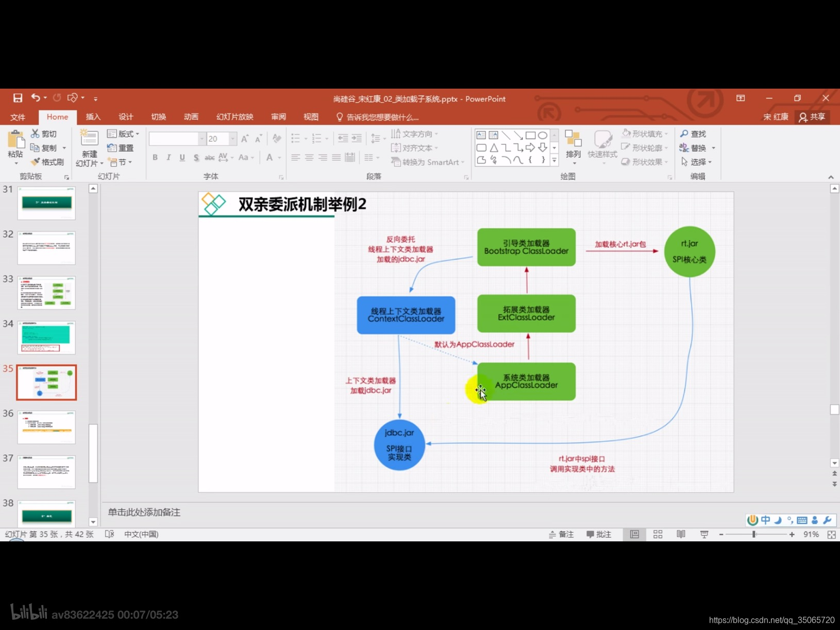Image resolution: width=840 pixels, height=630 pixels.
Task: Decrease font size icon
Action: point(258,139)
